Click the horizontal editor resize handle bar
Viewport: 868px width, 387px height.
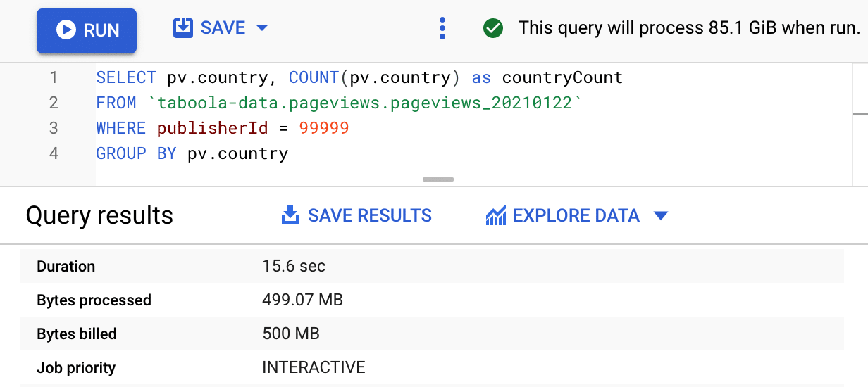(438, 179)
